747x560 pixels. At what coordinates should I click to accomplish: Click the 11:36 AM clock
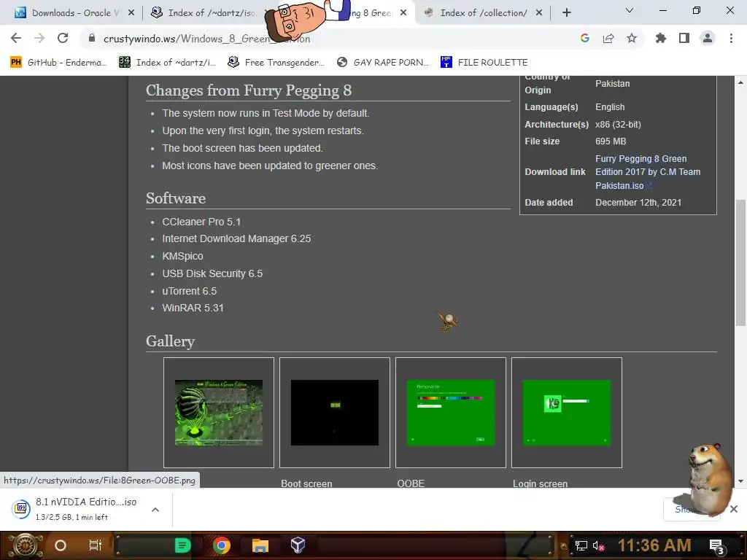[654, 545]
